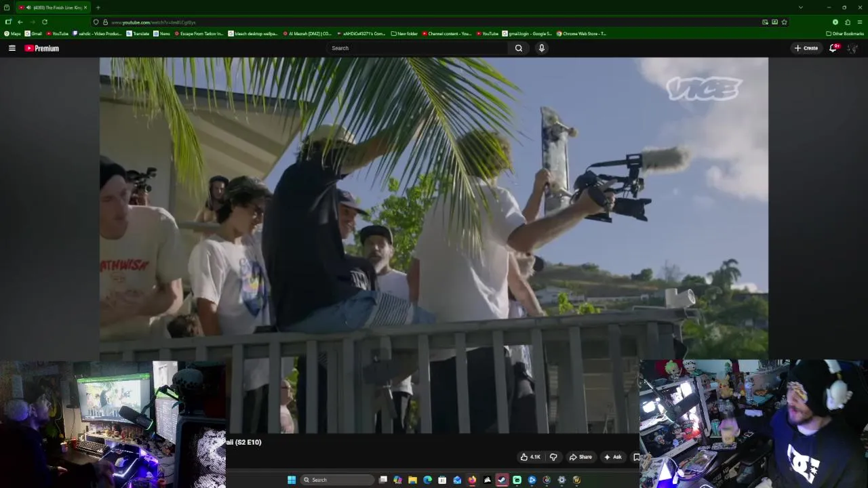This screenshot has width=868, height=488.
Task: Open the News bookmark
Action: click(161, 33)
